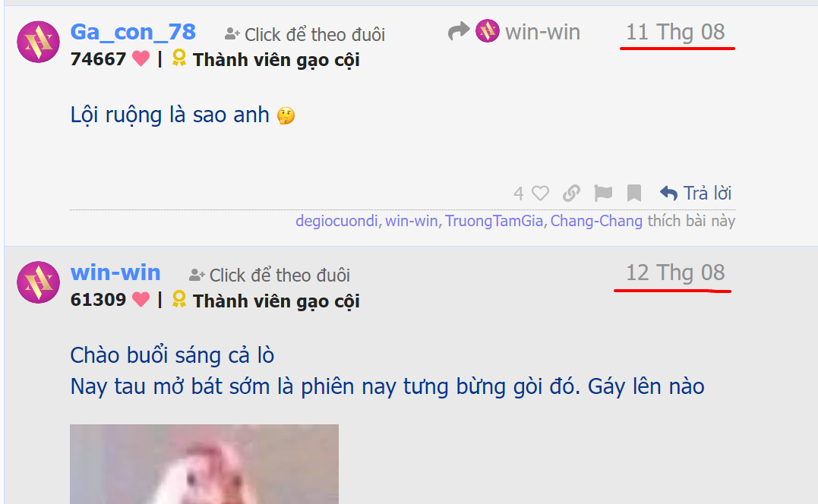
Task: Open degiocuondi liker profile
Action: point(336,221)
